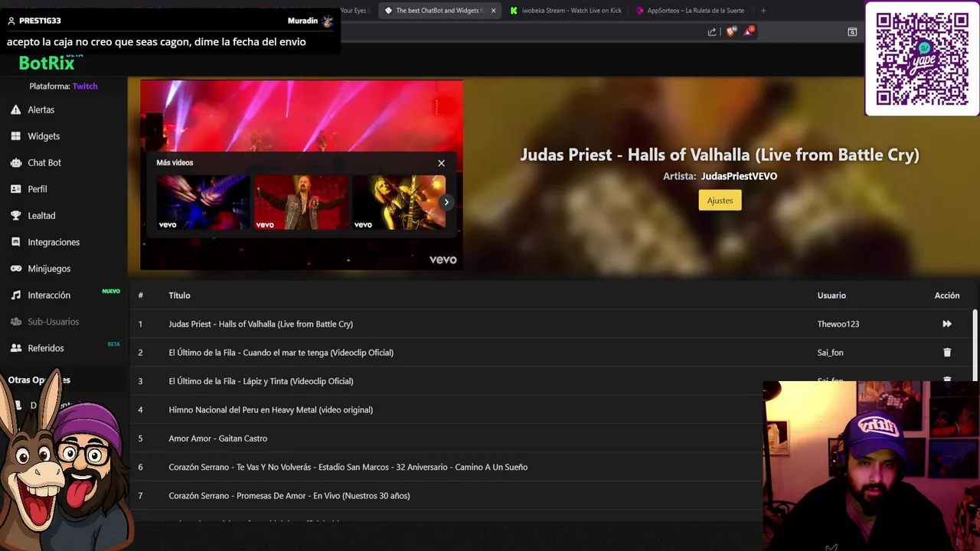Open third suggested vevo guitarist thumbnail

point(399,202)
